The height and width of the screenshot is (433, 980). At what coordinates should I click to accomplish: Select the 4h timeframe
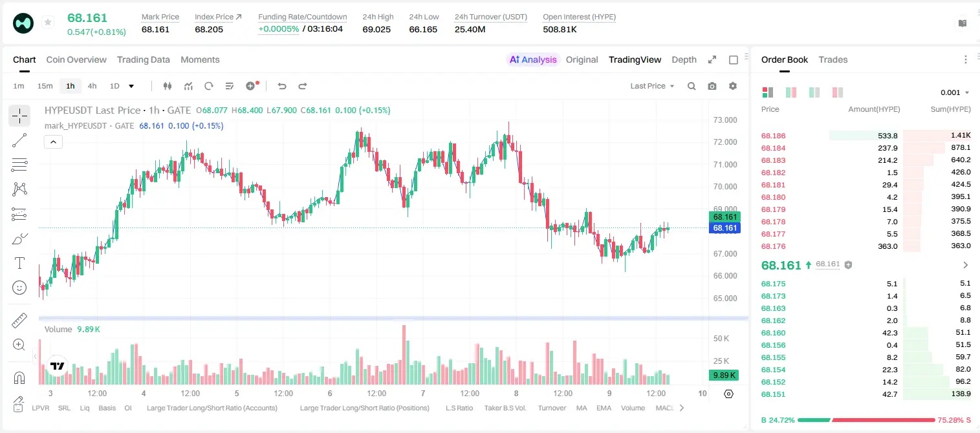(92, 86)
